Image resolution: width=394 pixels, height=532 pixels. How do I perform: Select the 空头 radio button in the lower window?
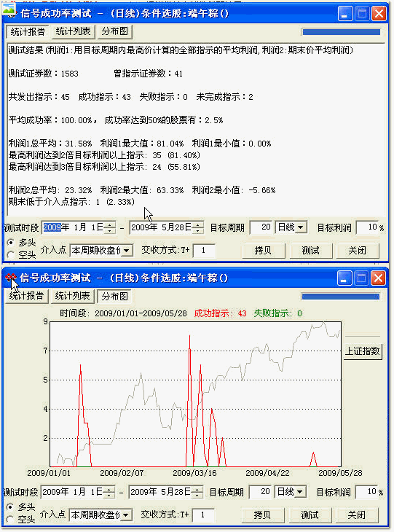tap(10, 519)
